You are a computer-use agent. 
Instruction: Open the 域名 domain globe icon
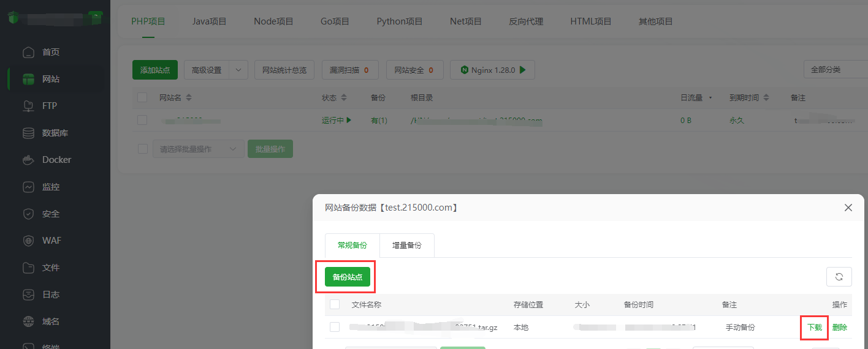point(28,321)
